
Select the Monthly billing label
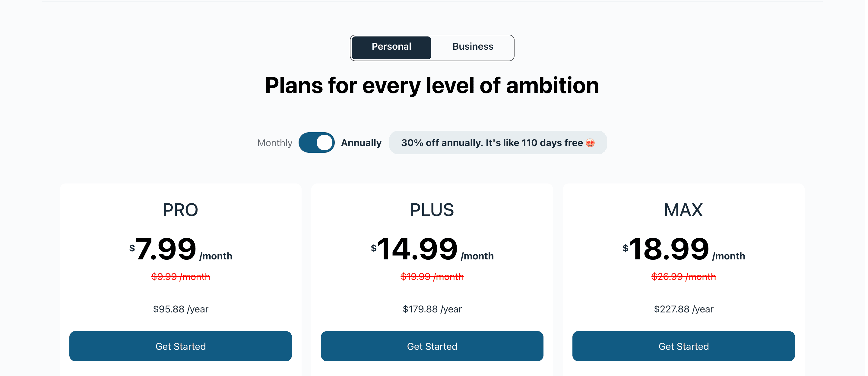[275, 143]
